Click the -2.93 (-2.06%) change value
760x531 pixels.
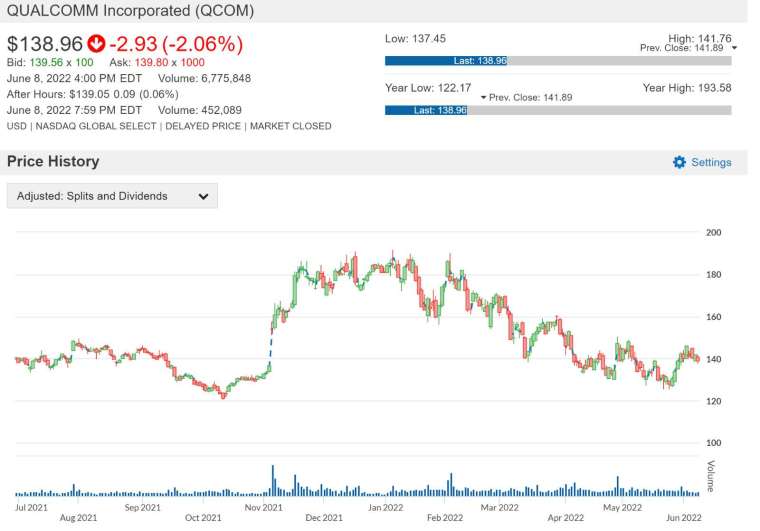tap(176, 44)
